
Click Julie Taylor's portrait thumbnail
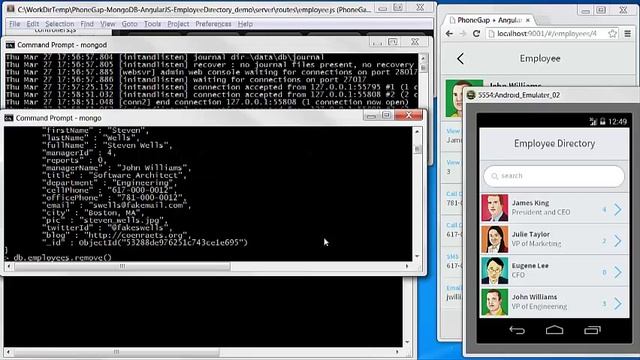tap(494, 239)
